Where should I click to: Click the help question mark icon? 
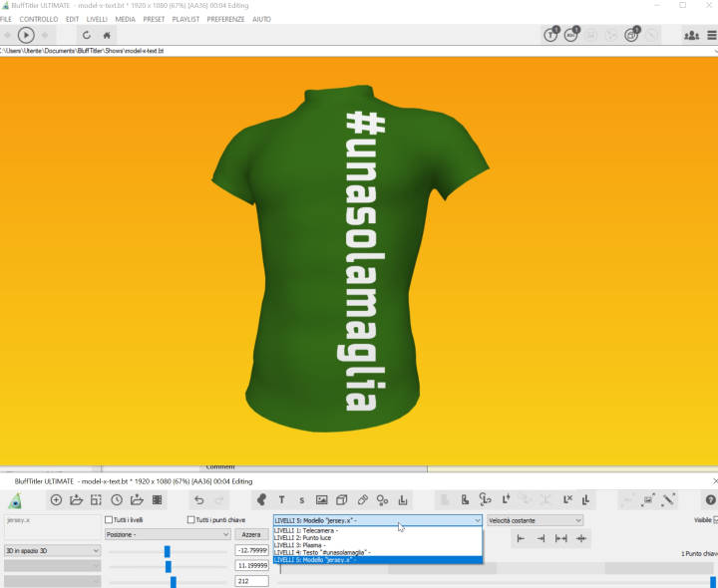click(711, 500)
